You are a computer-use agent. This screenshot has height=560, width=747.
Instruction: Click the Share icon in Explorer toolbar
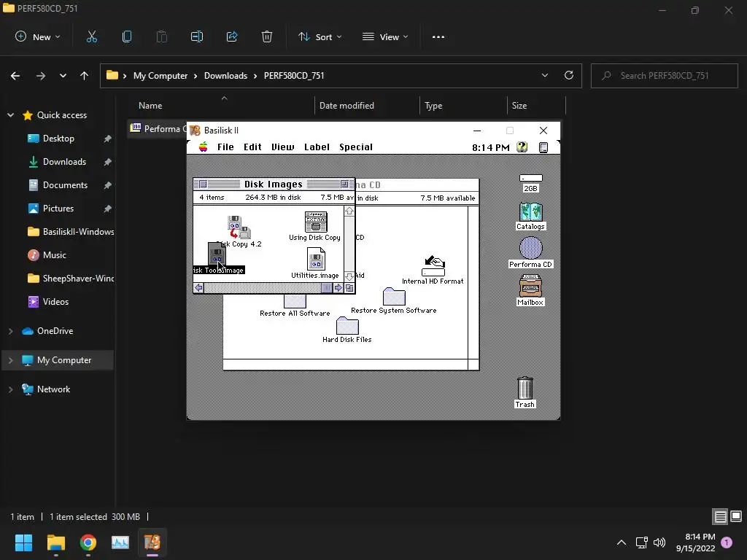pyautogui.click(x=232, y=36)
